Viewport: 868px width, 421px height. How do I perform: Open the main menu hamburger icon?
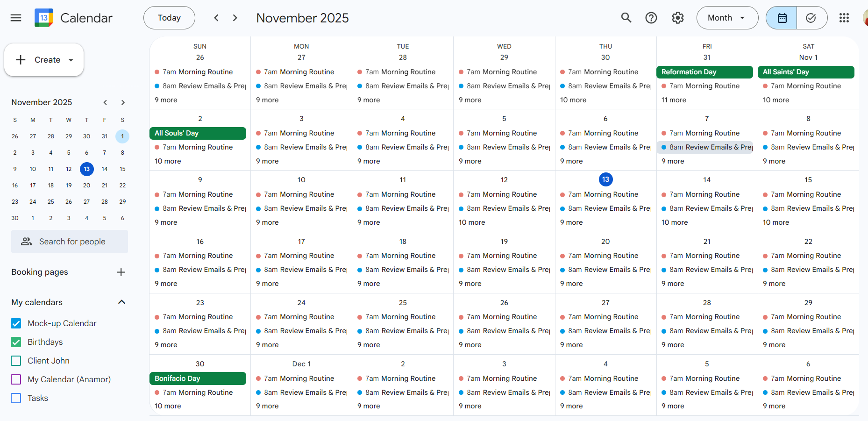click(15, 18)
